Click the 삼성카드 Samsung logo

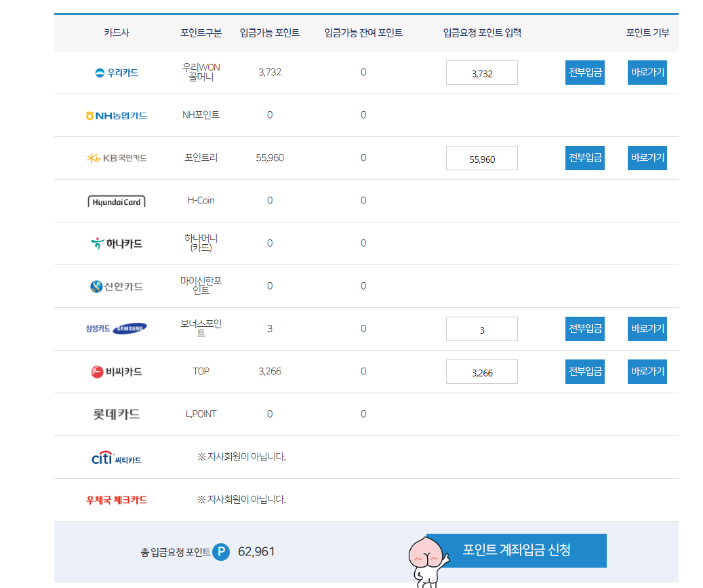[x=117, y=329]
